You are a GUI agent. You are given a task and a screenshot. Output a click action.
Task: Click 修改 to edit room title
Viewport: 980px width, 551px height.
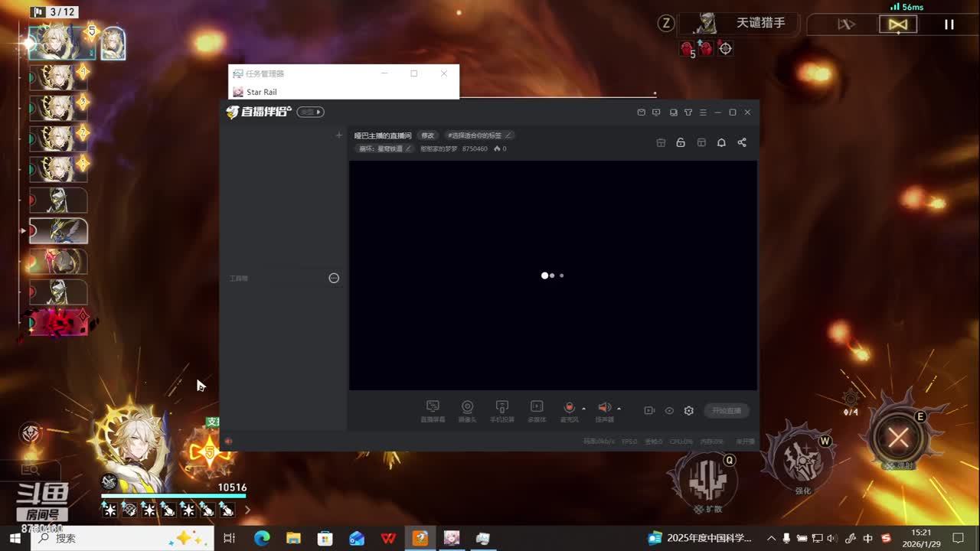427,135
